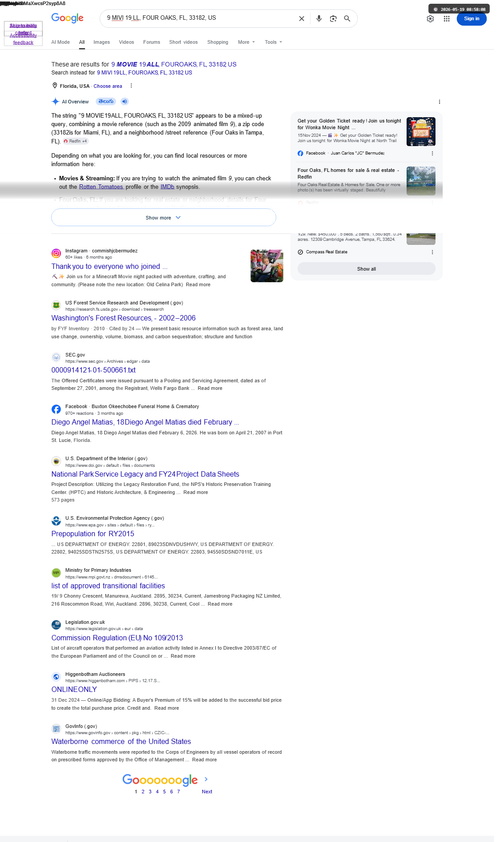Click the SEC.gov result favicon
The image size is (500, 842).
pos(56,357)
